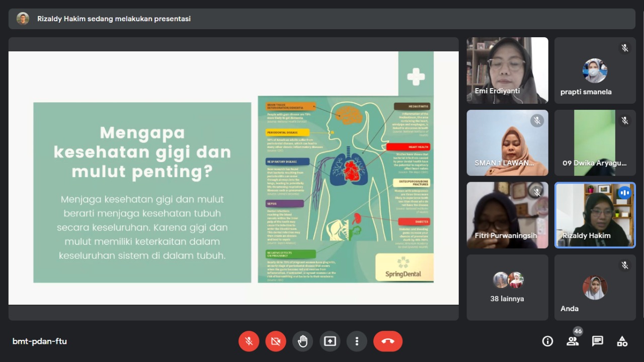Click your own tile labeled Anda

[x=595, y=287]
